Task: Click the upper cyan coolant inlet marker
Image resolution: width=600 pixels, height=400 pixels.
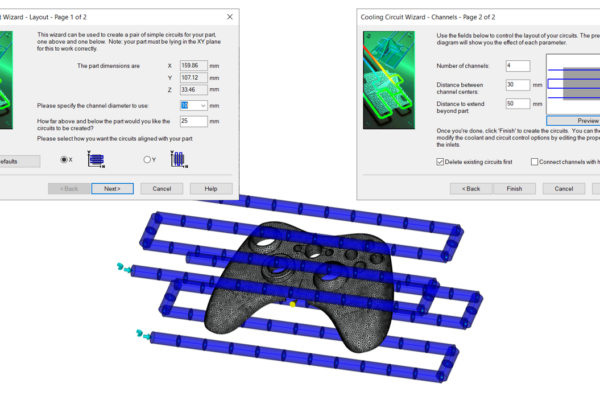Action: pyautogui.click(x=123, y=268)
